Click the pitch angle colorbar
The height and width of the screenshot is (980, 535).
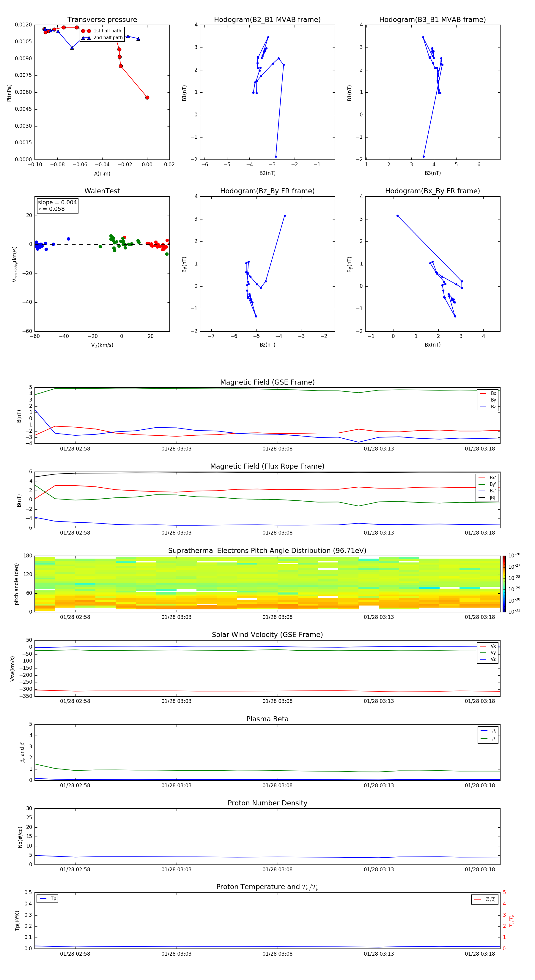504,584
